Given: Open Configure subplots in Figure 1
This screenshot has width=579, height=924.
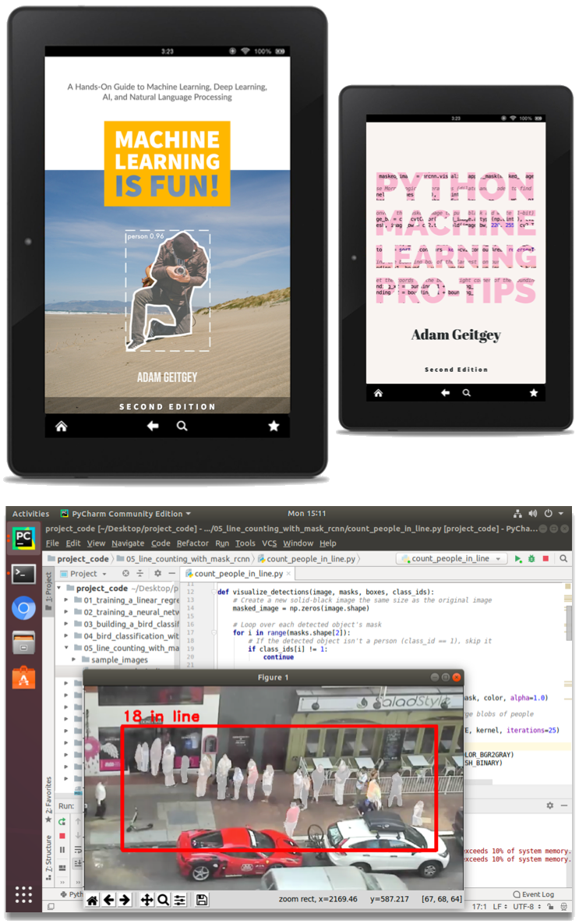Looking at the screenshot, I should click(x=180, y=900).
